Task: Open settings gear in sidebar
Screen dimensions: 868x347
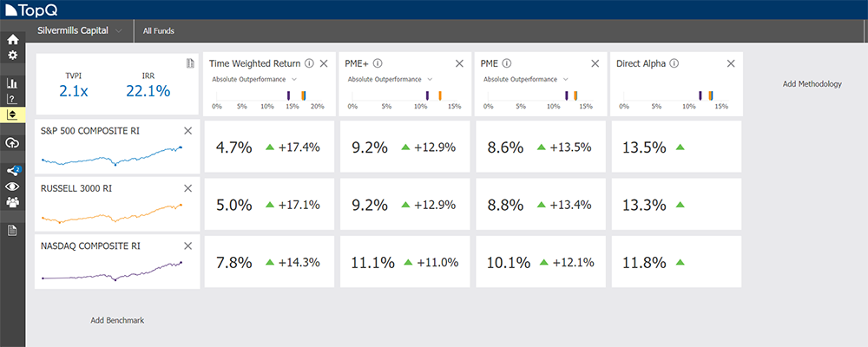Action: [12, 55]
